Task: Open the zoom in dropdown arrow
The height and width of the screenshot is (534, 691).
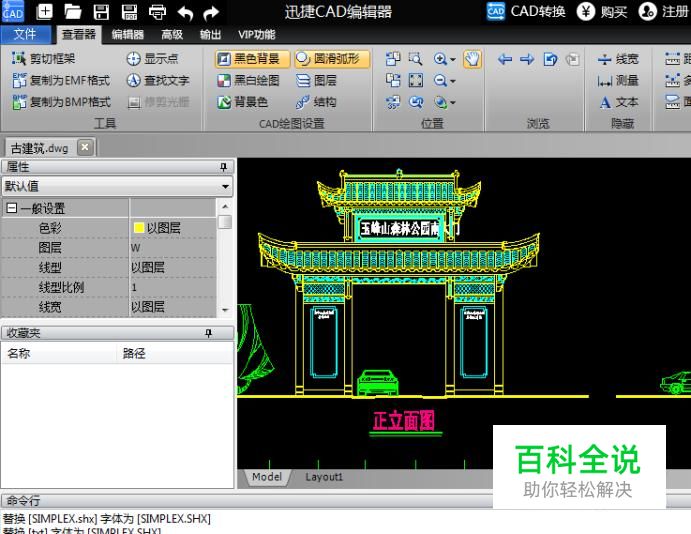Action: pos(453,59)
